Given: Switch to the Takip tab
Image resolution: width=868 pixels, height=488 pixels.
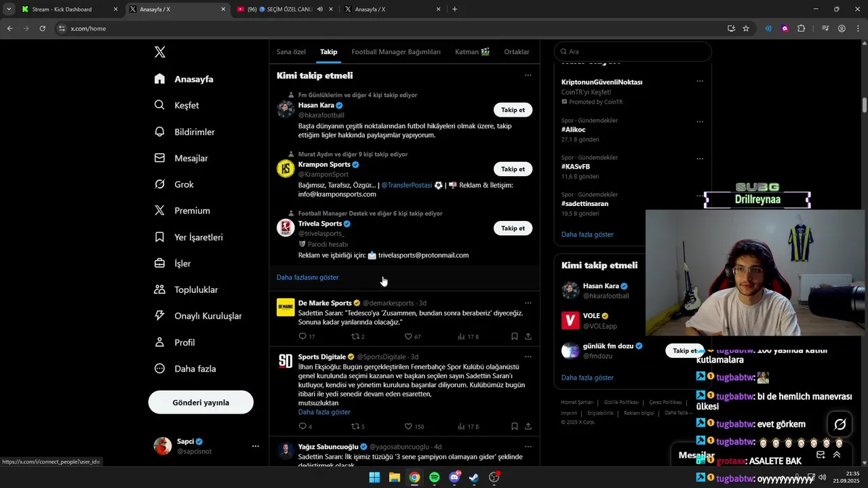Looking at the screenshot, I should click(329, 52).
